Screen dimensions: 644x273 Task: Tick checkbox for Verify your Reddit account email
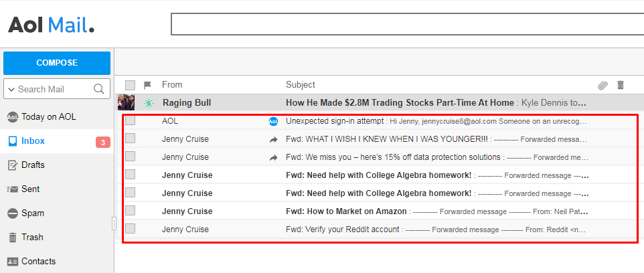[130, 229]
